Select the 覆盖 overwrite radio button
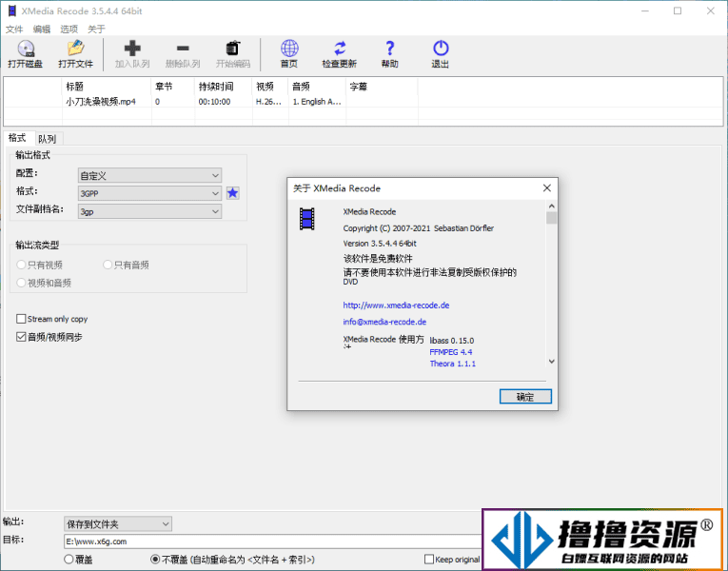The height and width of the screenshot is (571, 728). click(x=69, y=560)
